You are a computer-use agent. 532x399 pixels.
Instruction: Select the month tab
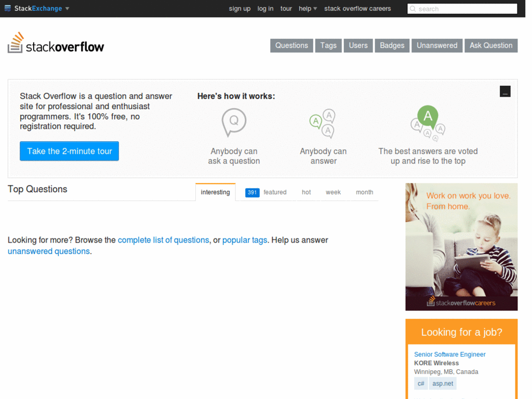[364, 192]
